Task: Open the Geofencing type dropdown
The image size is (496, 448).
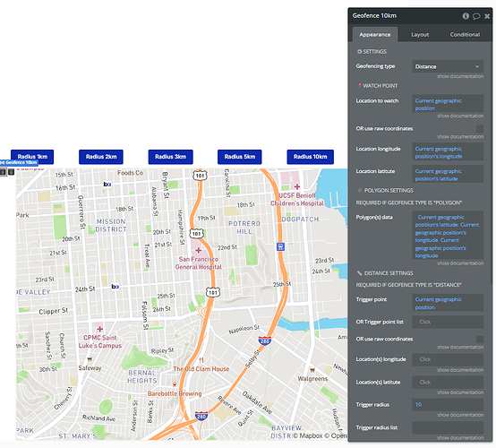Action: [448, 66]
